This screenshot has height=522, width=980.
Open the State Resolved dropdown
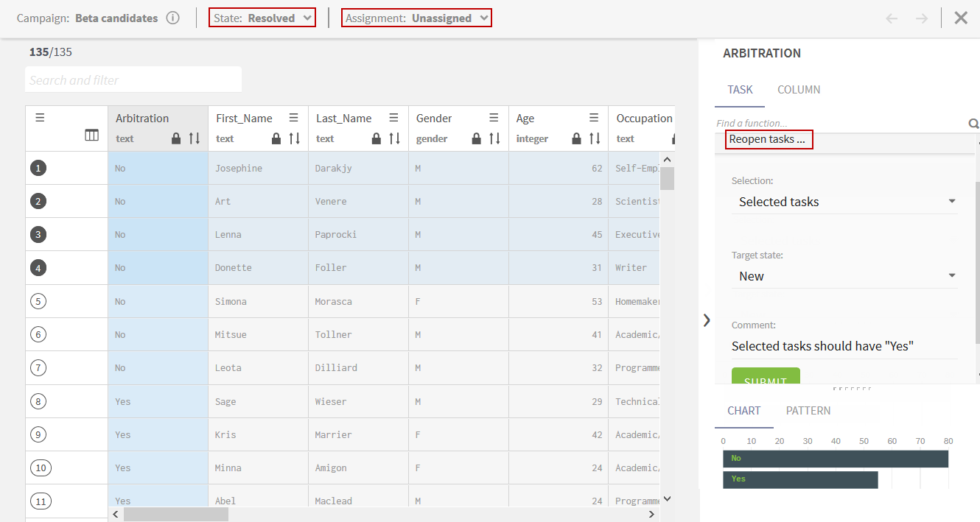pos(263,18)
